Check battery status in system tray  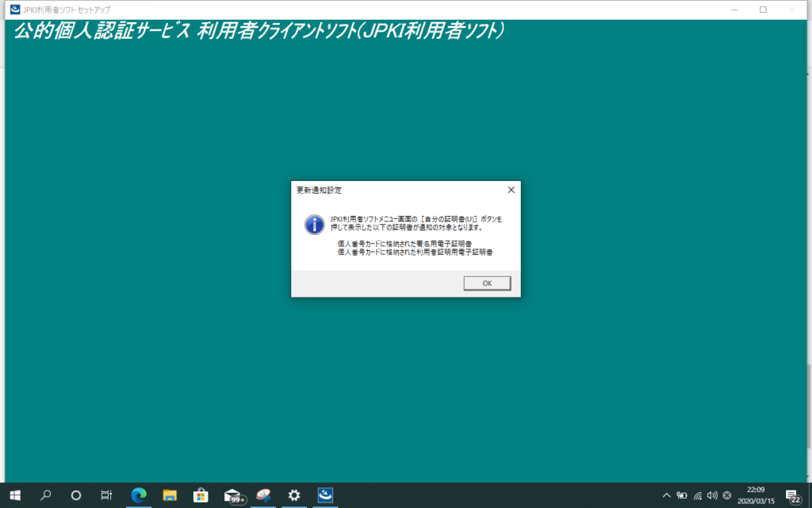pyautogui.click(x=682, y=495)
